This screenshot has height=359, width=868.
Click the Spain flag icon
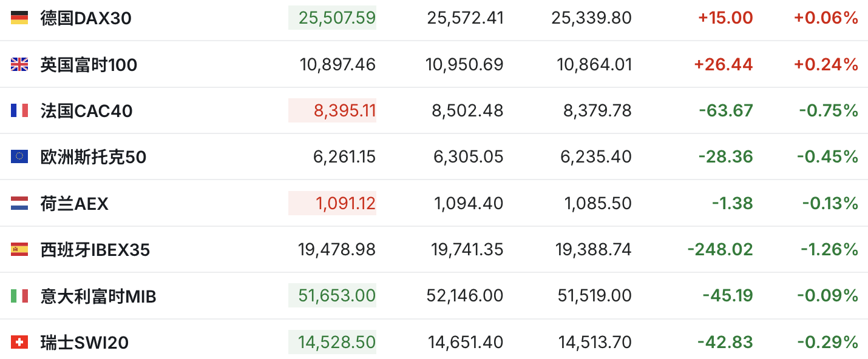click(x=19, y=249)
